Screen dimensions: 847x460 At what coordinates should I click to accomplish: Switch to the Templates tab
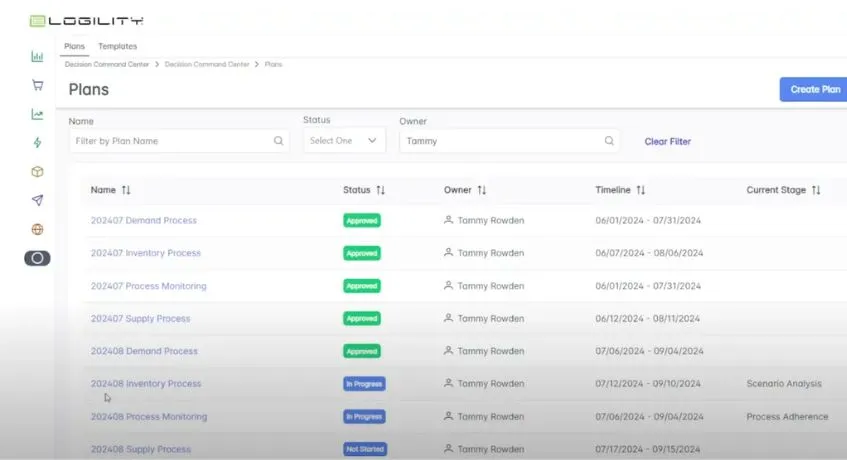pyautogui.click(x=117, y=46)
